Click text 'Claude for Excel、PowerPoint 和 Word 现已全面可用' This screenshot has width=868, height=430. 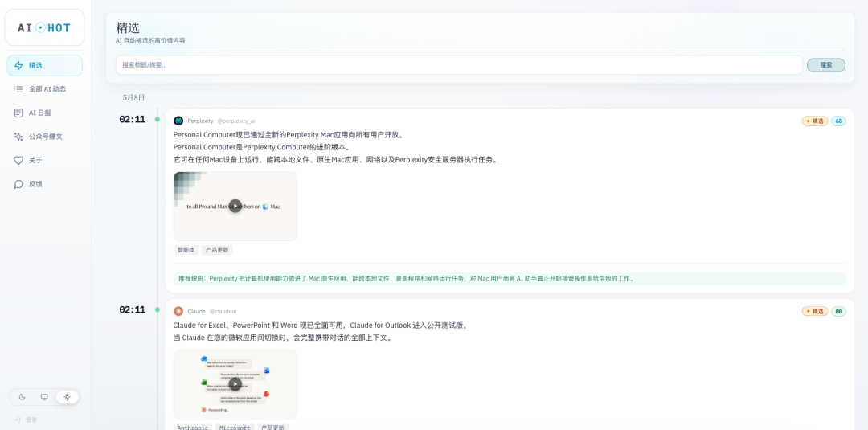coord(259,326)
